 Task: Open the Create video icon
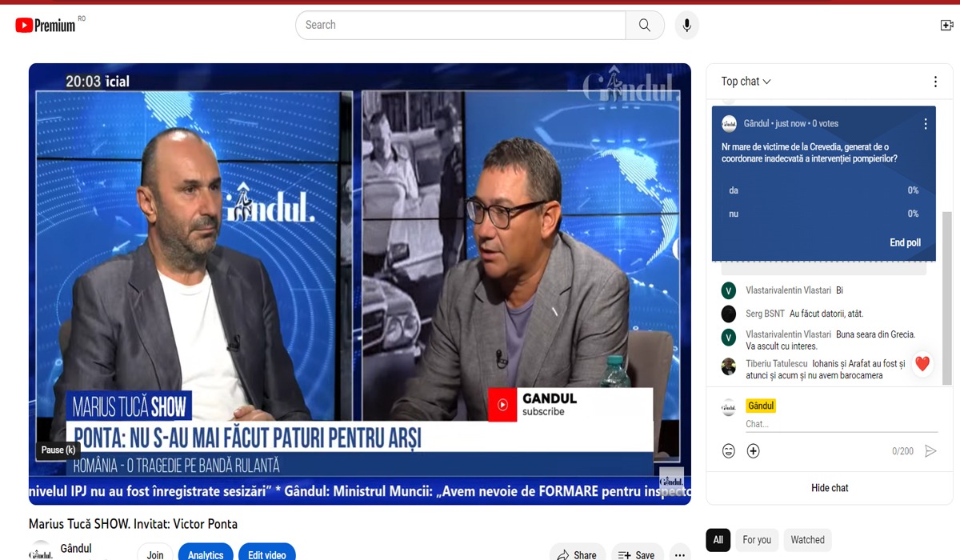click(x=946, y=26)
